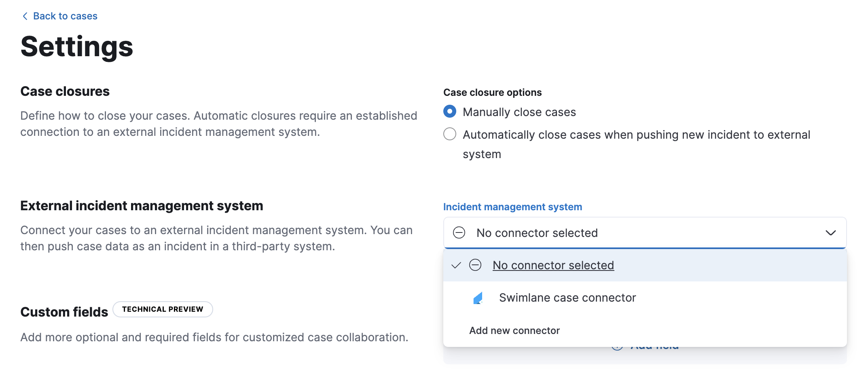The image size is (868, 374).
Task: Enable automatic case closing radio button
Action: (450, 134)
